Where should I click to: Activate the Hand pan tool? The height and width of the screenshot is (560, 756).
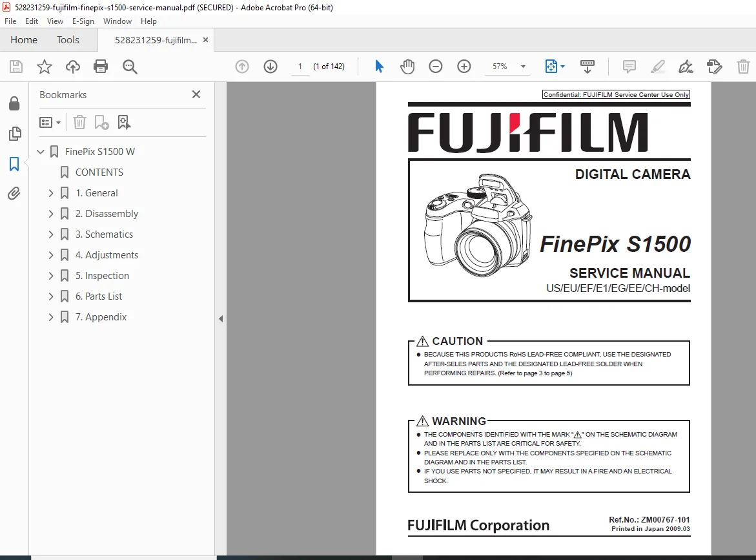click(x=407, y=67)
